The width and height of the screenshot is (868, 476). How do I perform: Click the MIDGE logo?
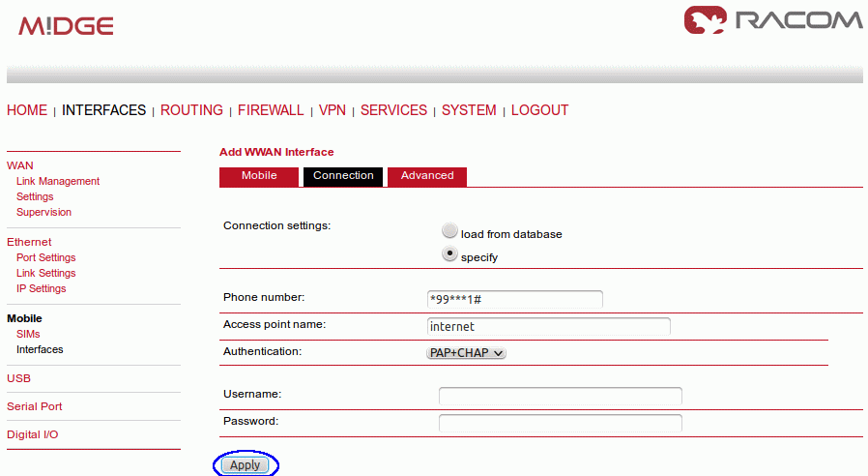click(66, 26)
